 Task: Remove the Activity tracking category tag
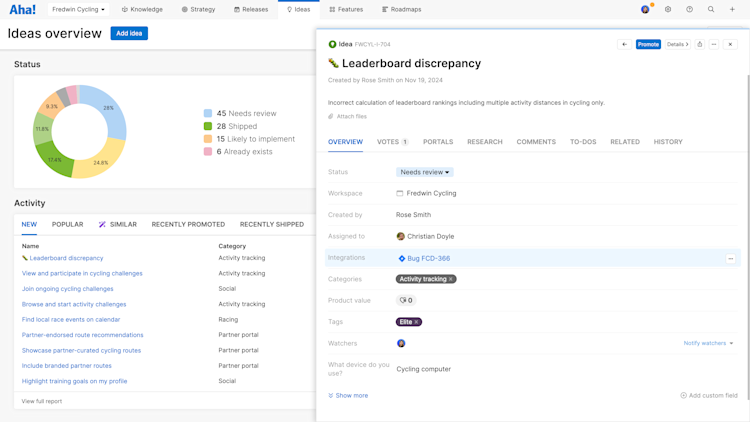[451, 279]
